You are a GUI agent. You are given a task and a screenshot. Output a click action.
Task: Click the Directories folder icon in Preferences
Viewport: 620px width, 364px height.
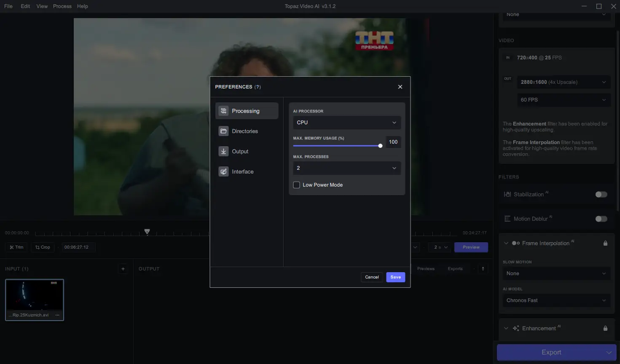coord(223,131)
